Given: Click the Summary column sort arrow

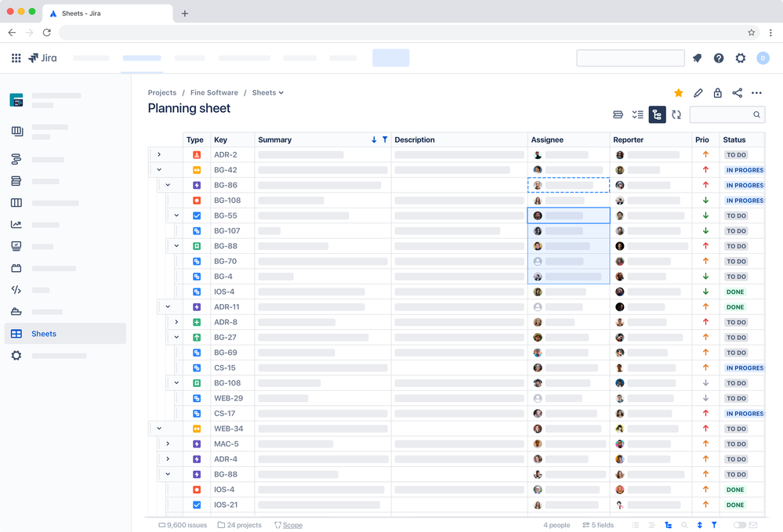Looking at the screenshot, I should [374, 139].
